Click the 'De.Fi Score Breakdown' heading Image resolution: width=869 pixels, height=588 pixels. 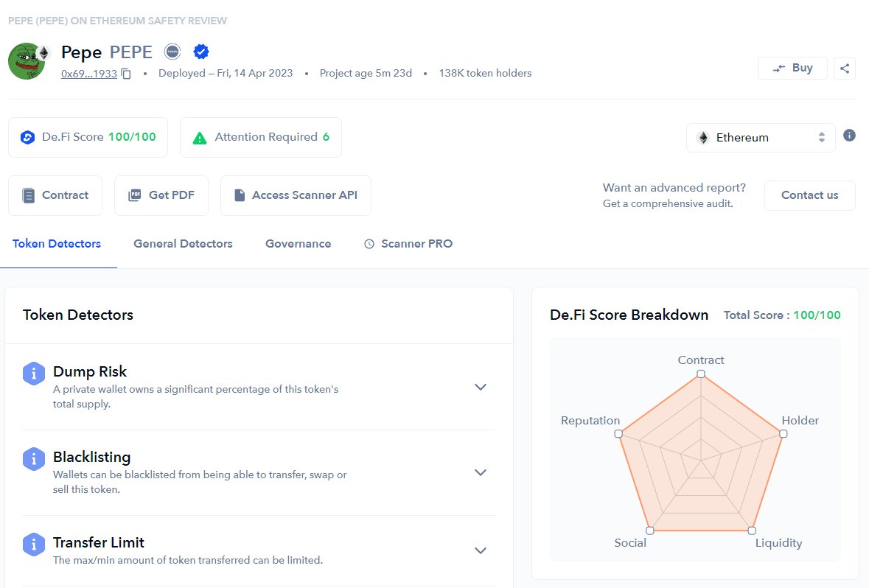629,315
